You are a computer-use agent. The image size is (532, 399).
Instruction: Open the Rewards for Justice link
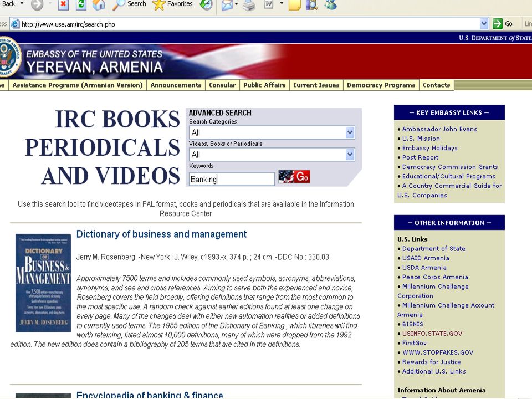[431, 362]
